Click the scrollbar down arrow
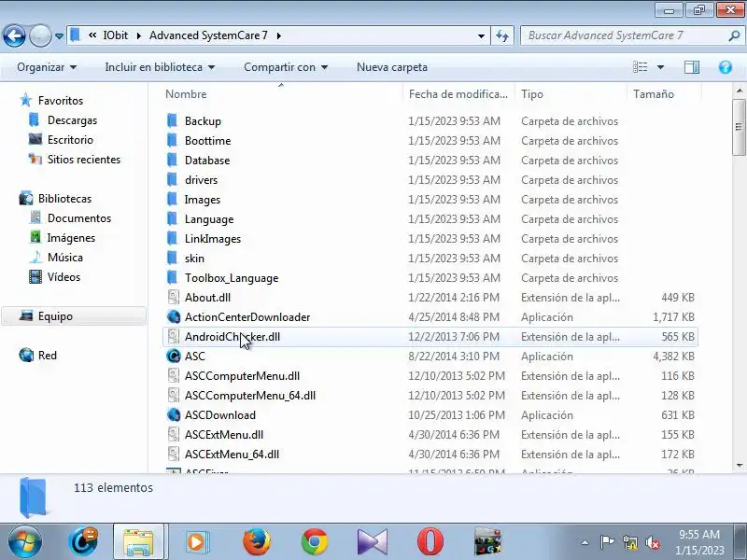Viewport: 747px width, 560px height. coord(740,466)
